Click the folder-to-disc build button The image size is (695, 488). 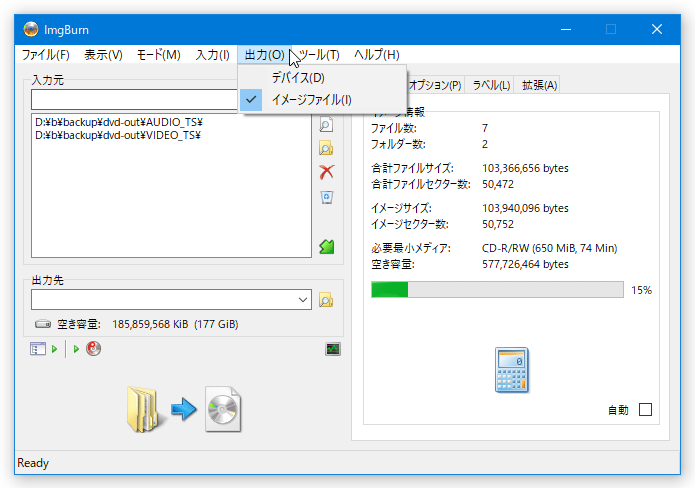point(184,409)
